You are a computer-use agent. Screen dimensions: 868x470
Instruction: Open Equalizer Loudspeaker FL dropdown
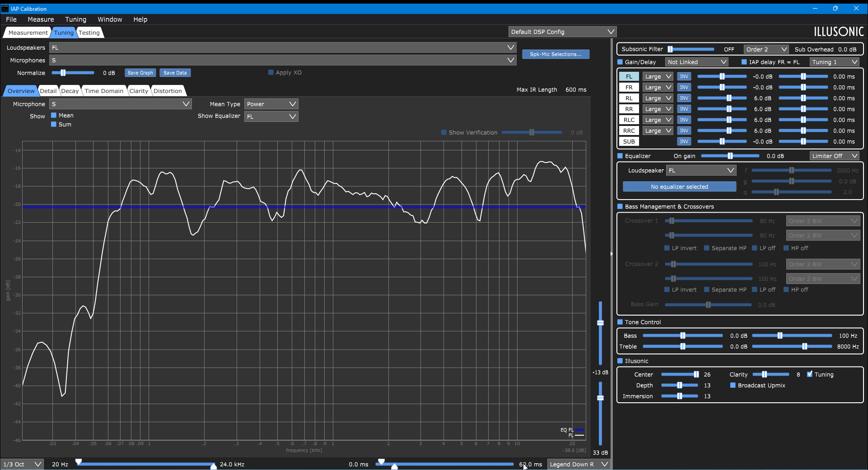(701, 170)
